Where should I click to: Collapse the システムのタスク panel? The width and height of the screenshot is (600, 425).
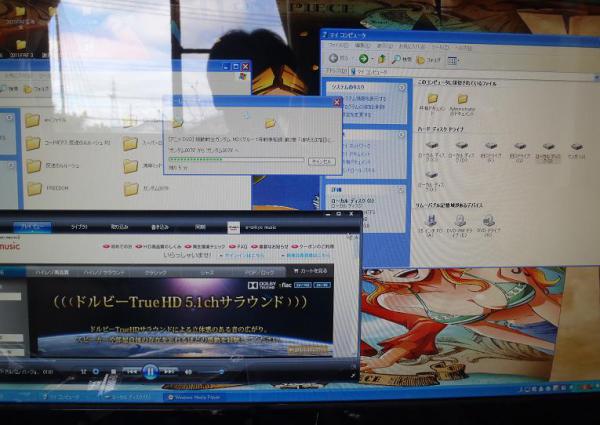402,88
